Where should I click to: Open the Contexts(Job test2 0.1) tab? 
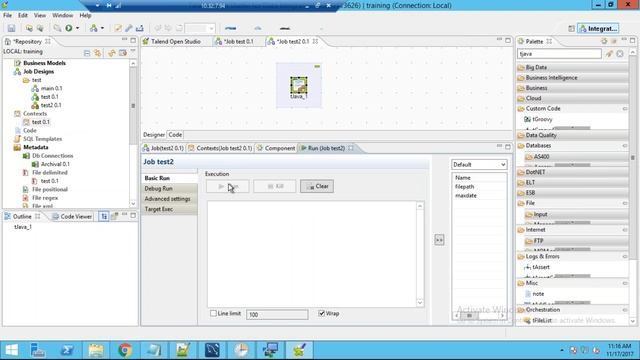click(220, 148)
